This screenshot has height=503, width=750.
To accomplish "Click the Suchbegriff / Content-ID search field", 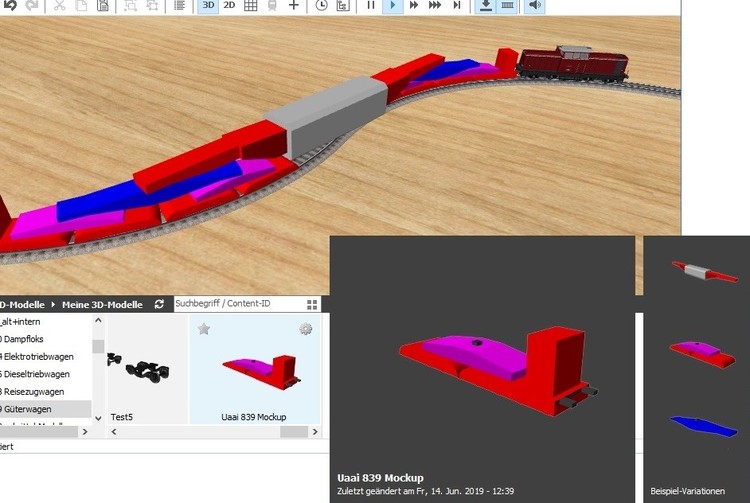I will 237,303.
